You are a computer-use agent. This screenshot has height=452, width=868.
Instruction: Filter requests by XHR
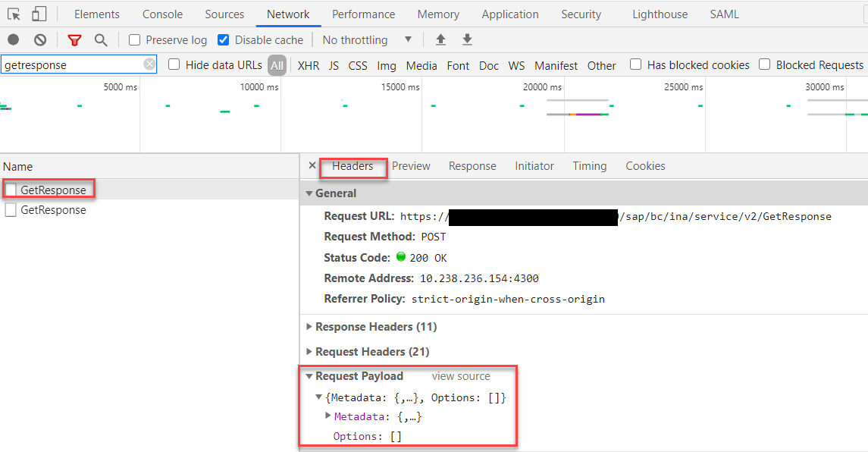[309, 65]
